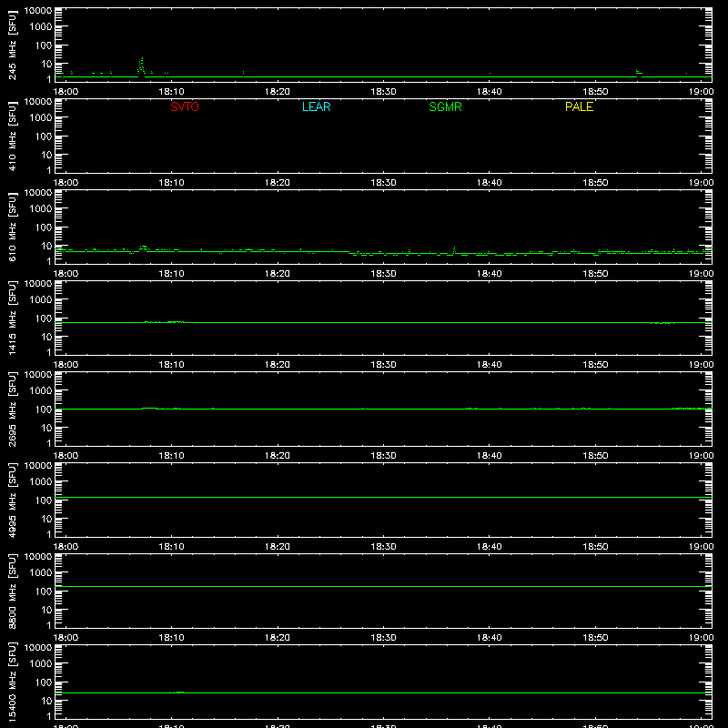Image resolution: width=728 pixels, height=728 pixels.
Task: Click 19:00 label beneath the 245 MHz plot
Action: click(x=701, y=92)
